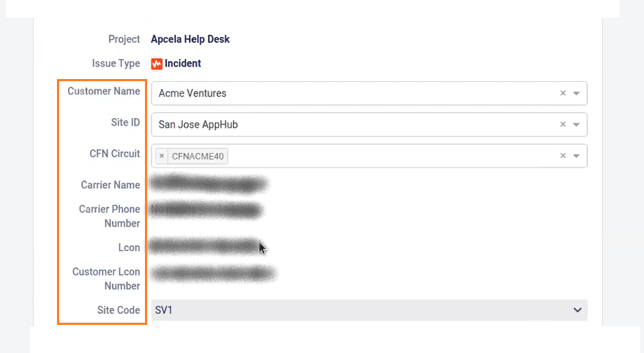Click the blurred Carrier Name value

tap(207, 184)
